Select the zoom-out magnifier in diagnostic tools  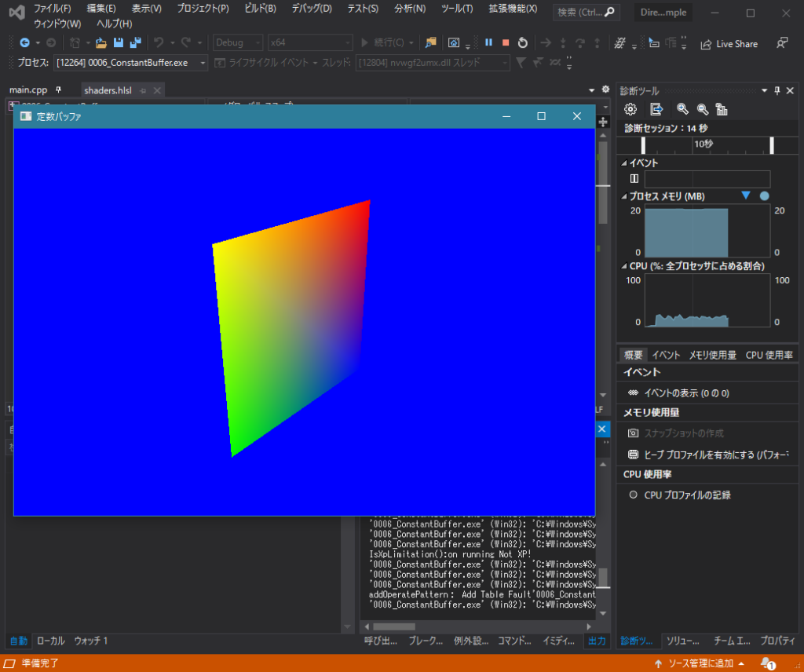coord(702,109)
